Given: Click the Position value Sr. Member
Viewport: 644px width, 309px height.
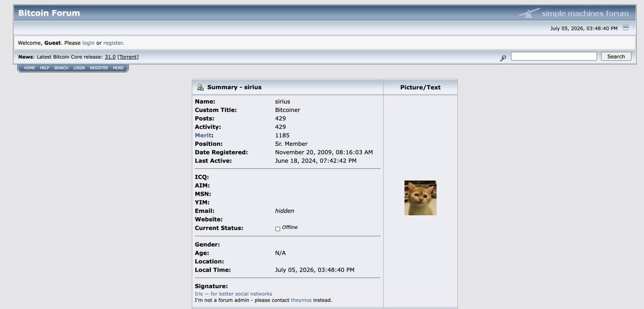Looking at the screenshot, I should click(x=291, y=144).
